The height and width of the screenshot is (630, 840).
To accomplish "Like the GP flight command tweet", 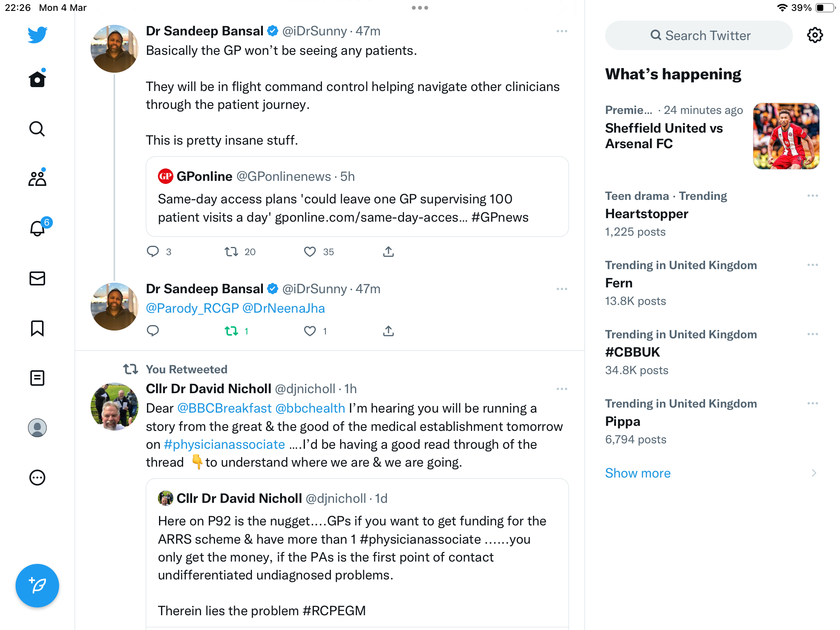I will point(310,252).
